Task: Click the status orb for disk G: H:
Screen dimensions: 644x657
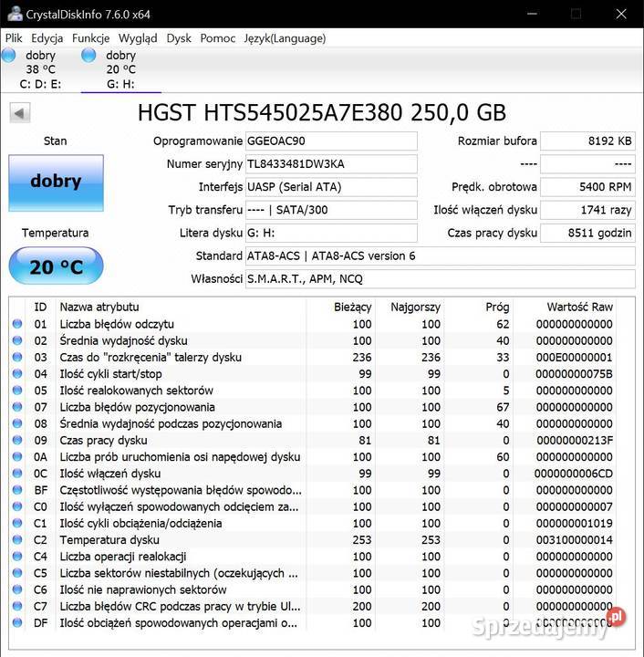Action: pyautogui.click(x=88, y=55)
